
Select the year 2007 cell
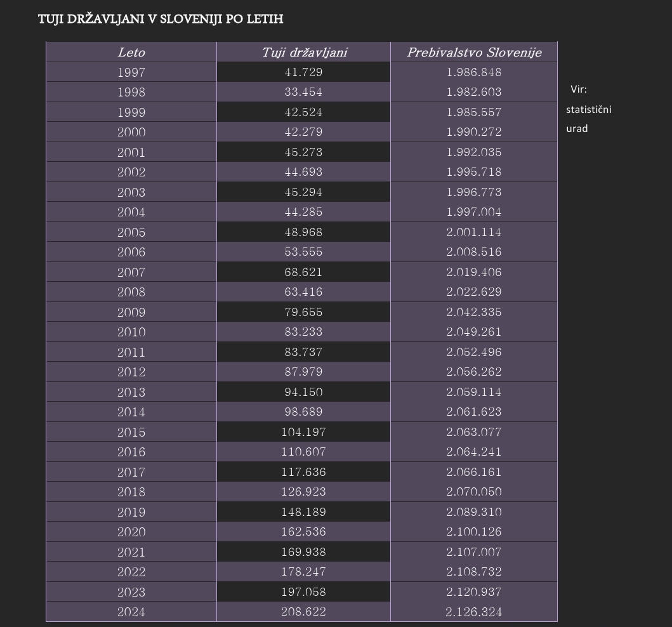tap(131, 272)
